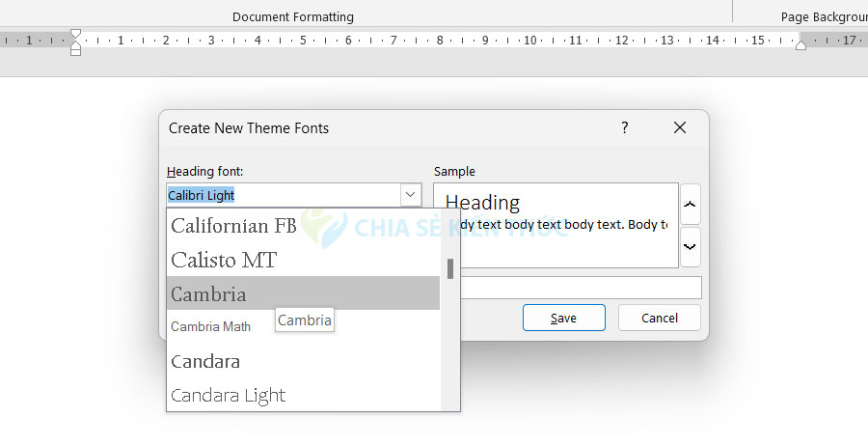Image resolution: width=868 pixels, height=445 pixels.
Task: Click the font list scrollbar thumb
Action: click(450, 268)
